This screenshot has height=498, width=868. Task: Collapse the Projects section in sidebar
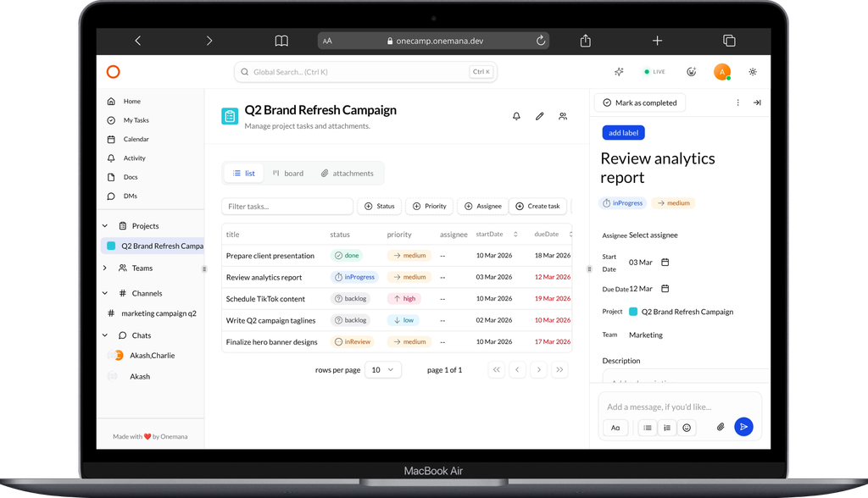coord(105,226)
